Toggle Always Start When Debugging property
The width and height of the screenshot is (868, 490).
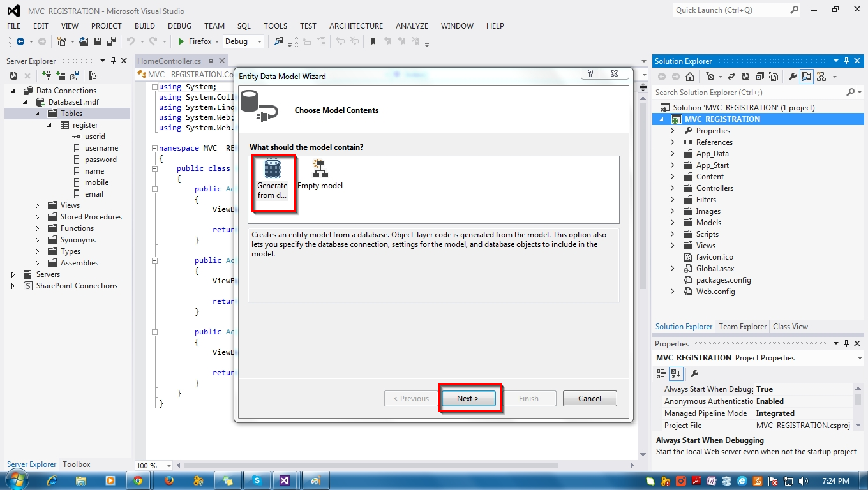tap(811, 389)
